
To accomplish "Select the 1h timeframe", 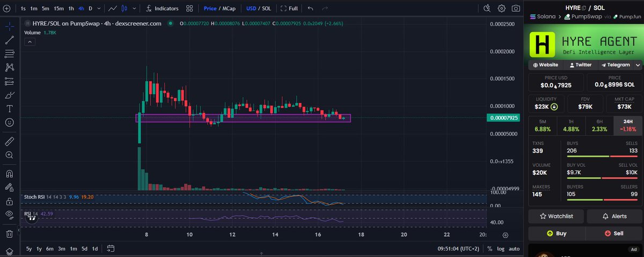I will click(x=71, y=9).
